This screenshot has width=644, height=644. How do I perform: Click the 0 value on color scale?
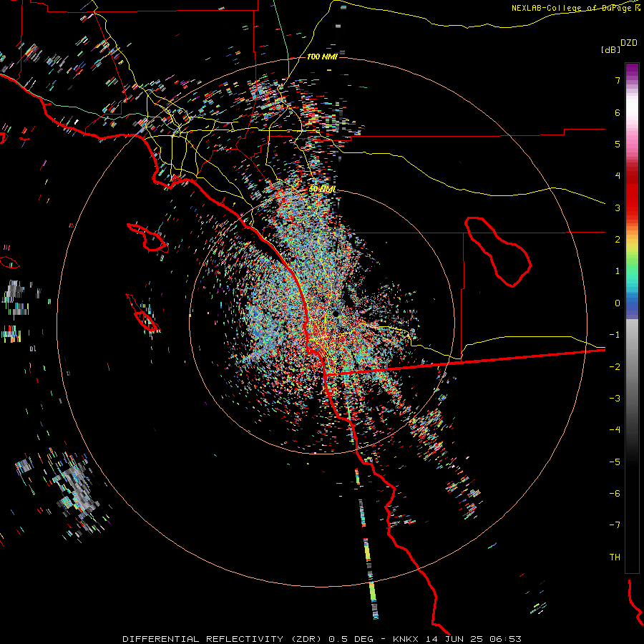[618, 303]
